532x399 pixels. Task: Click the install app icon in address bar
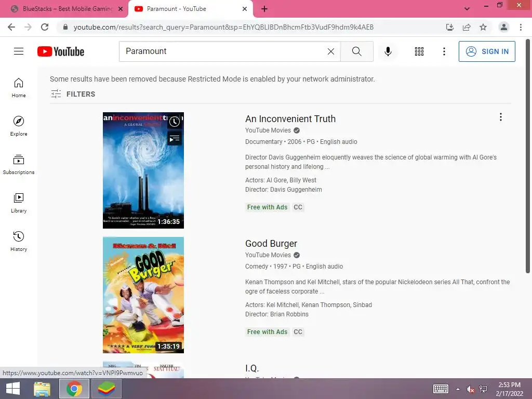coord(450,27)
